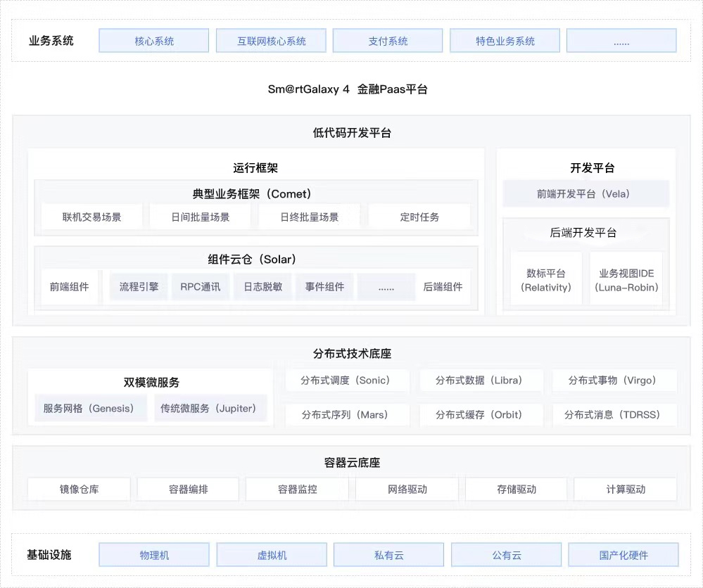Open the 互联网核心系统 module
This screenshot has width=703, height=588.
pos(271,40)
